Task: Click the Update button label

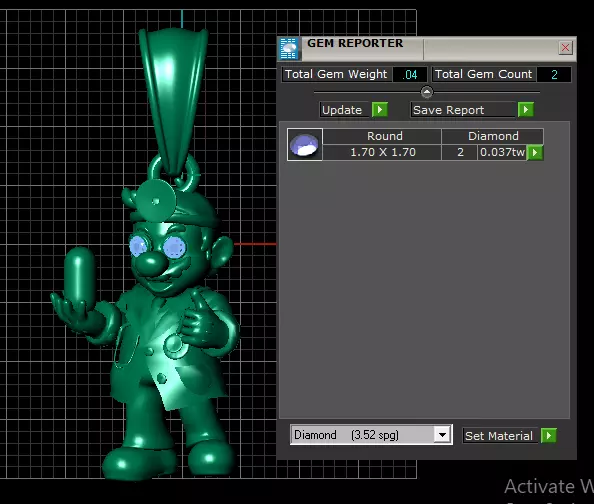Action: point(343,110)
